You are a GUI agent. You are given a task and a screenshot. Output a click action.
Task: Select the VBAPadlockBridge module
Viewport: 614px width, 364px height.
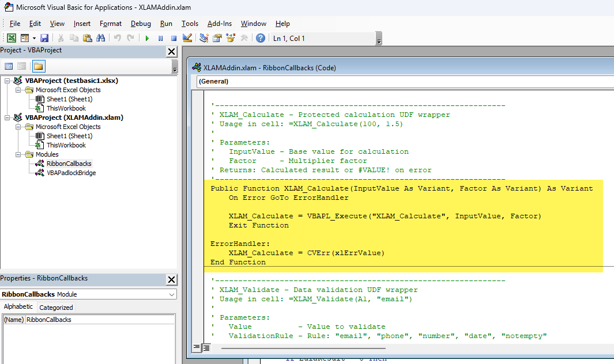[71, 172]
